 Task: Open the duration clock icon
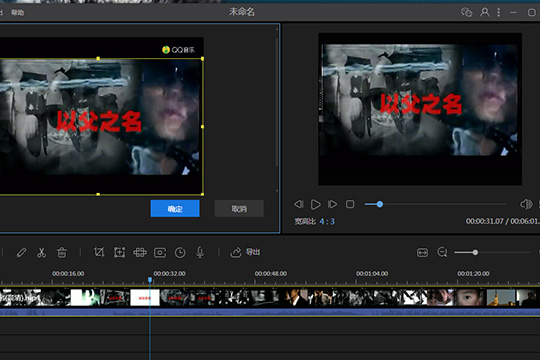click(x=180, y=253)
